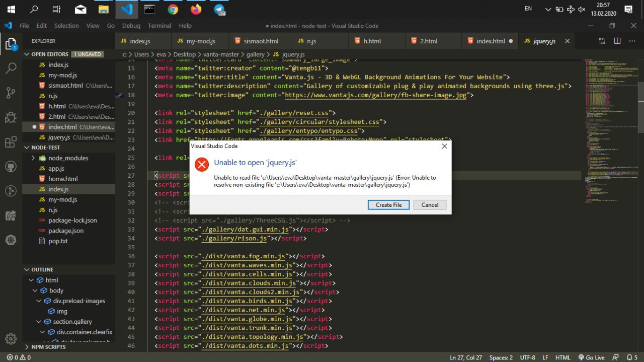The height and width of the screenshot is (362, 644).
Task: Open the Source Control view
Action: [x=11, y=93]
